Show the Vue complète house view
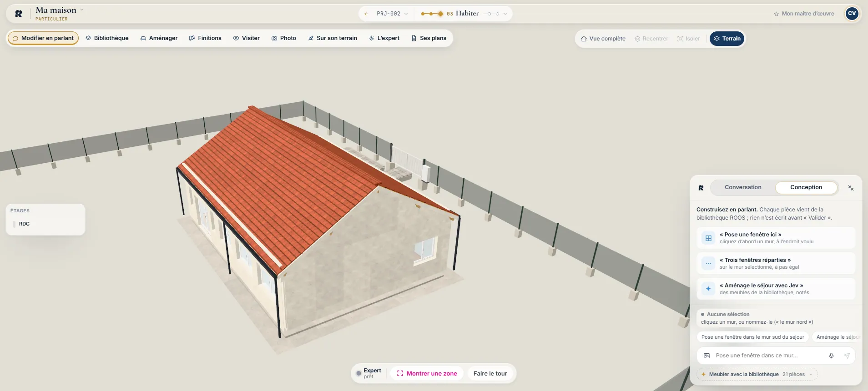Viewport: 868px width, 391px height. pos(603,39)
